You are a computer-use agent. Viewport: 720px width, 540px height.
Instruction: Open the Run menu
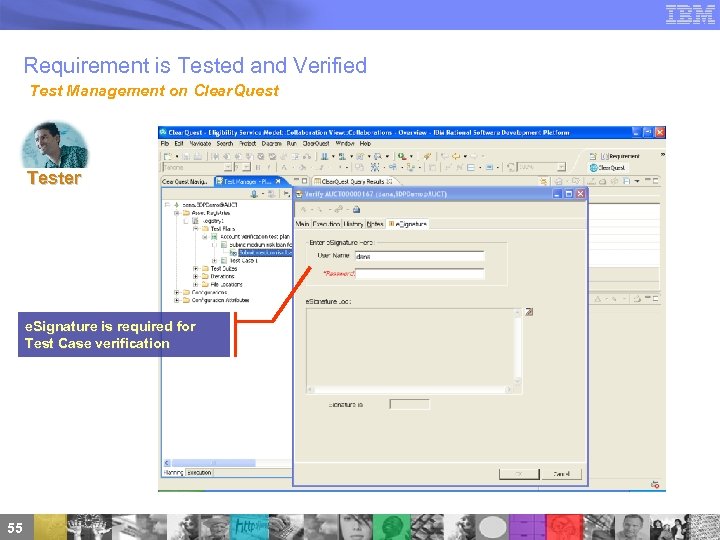click(x=291, y=143)
